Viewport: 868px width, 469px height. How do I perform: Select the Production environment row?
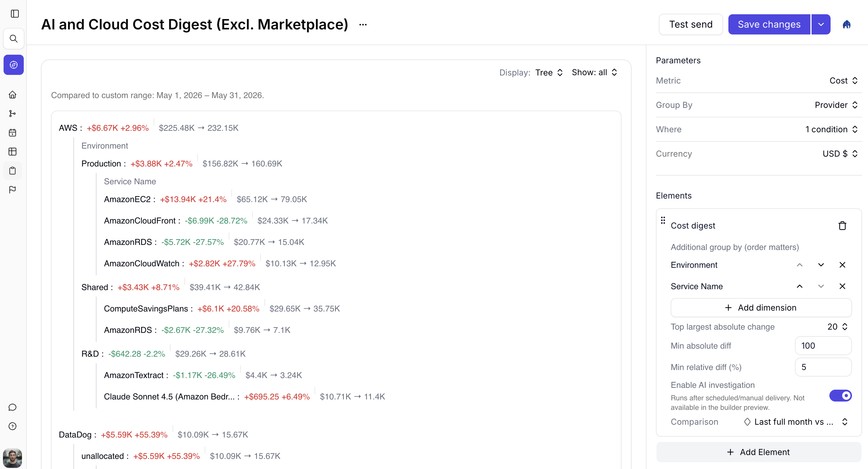[x=182, y=164]
